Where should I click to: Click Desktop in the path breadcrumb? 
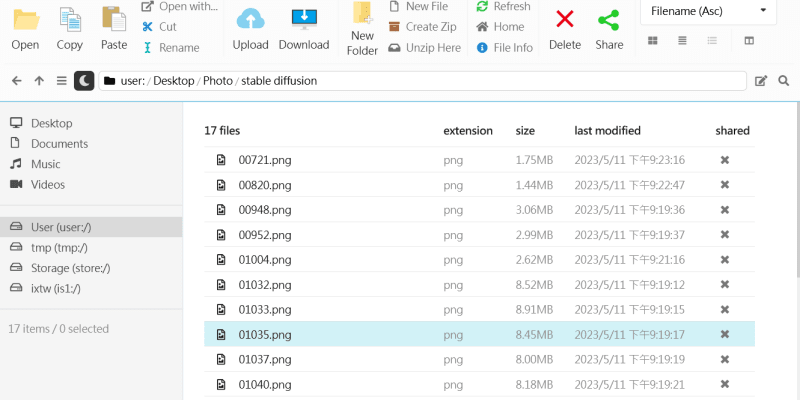(173, 81)
